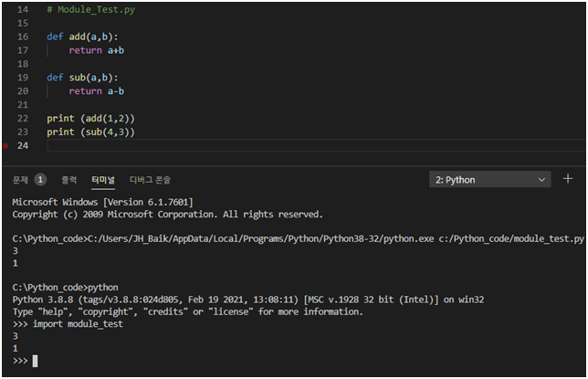Image resolution: width=588 pixels, height=379 pixels.
Task: Click the terminal cursor at last '>>>' prompt
Action: point(35,361)
